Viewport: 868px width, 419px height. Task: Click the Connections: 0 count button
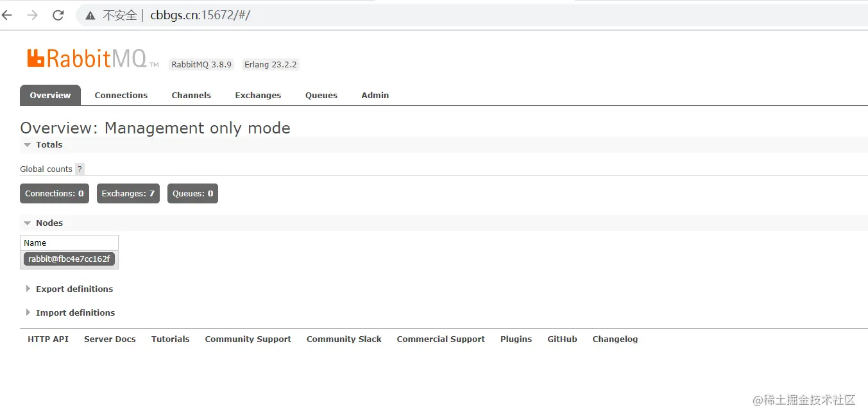55,194
